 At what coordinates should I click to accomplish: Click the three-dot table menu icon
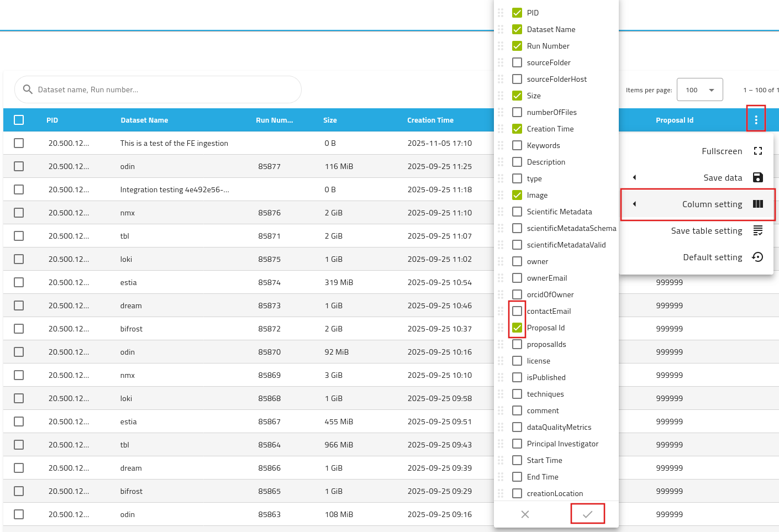(756, 120)
